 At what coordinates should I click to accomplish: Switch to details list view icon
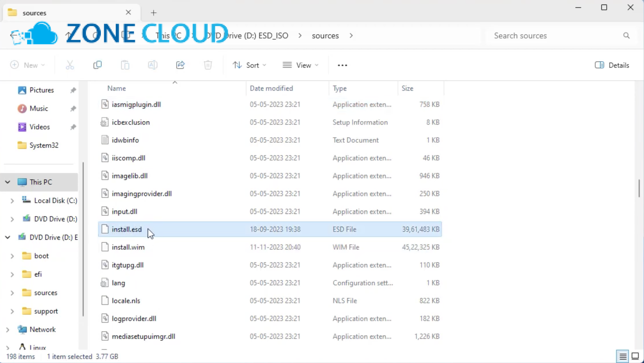[x=623, y=356]
